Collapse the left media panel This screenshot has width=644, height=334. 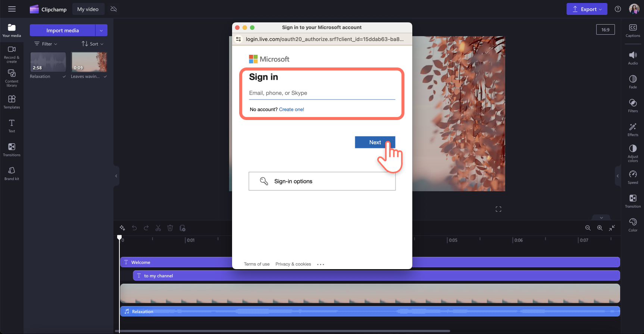pos(116,176)
